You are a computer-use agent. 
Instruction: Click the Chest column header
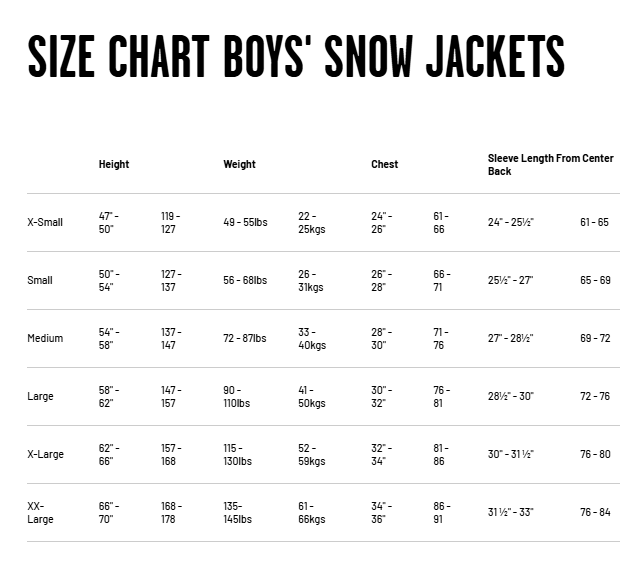[x=384, y=164]
